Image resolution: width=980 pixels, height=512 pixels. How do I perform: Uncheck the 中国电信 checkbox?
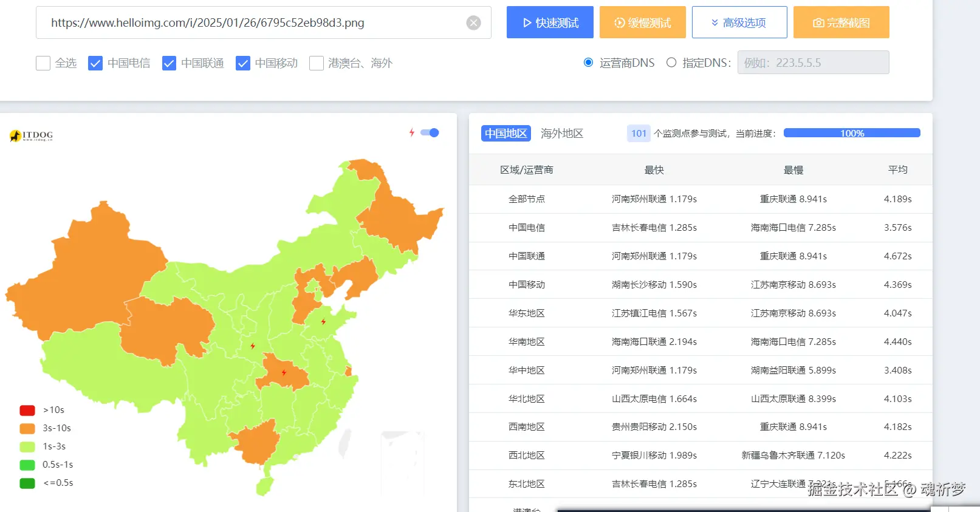[x=95, y=63]
